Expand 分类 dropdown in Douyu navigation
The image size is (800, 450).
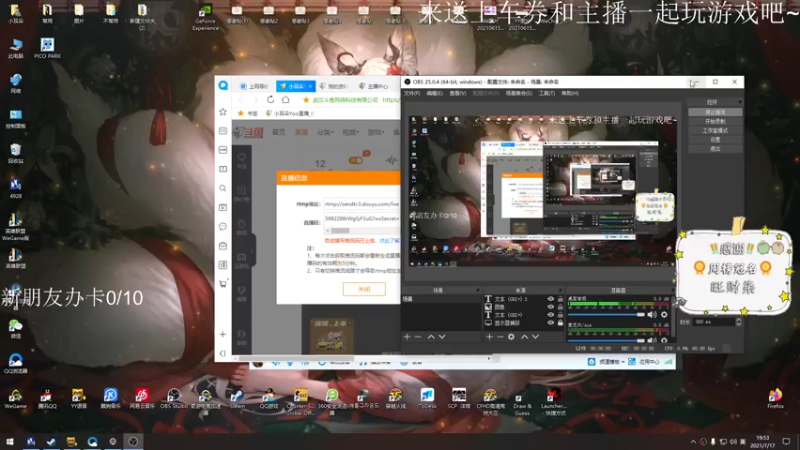[324, 132]
